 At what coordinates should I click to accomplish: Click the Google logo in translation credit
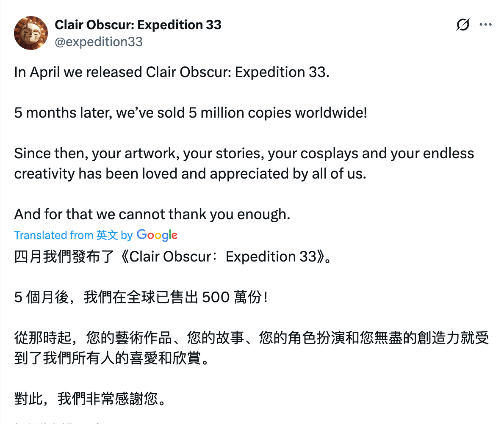coord(157,235)
